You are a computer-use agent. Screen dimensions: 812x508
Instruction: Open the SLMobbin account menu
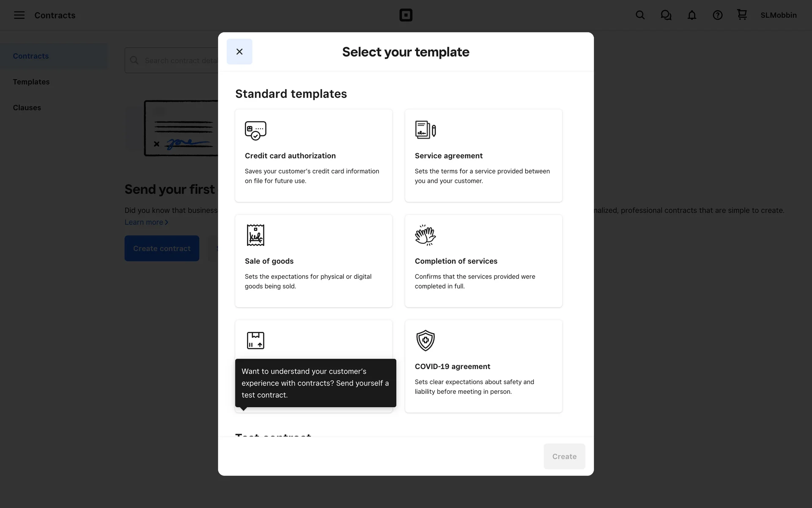point(778,15)
